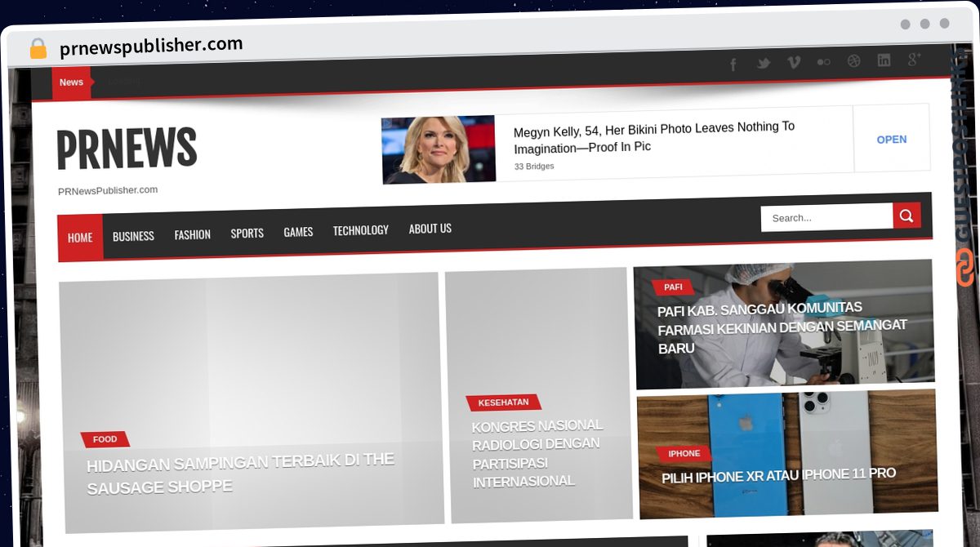Focus the Search input field
Image resolution: width=980 pixels, height=547 pixels.
(x=826, y=217)
